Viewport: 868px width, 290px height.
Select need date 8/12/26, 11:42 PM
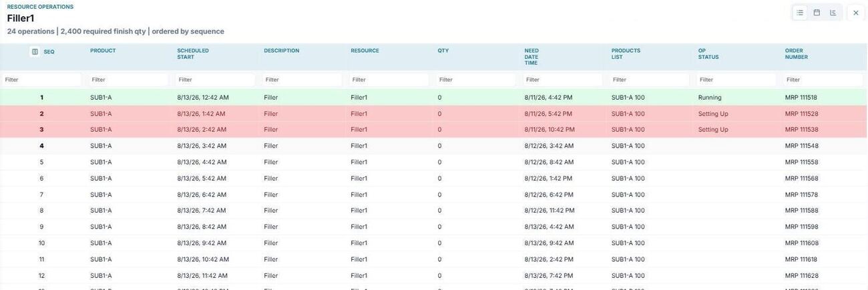coord(550,210)
